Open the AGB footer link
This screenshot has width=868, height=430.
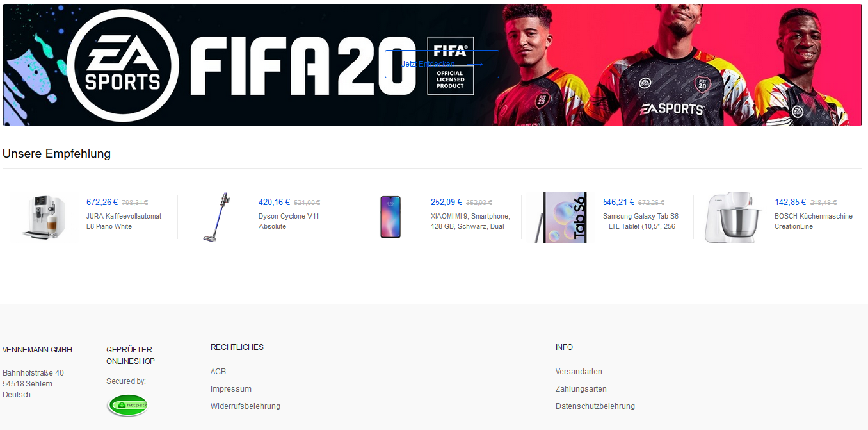coord(218,372)
